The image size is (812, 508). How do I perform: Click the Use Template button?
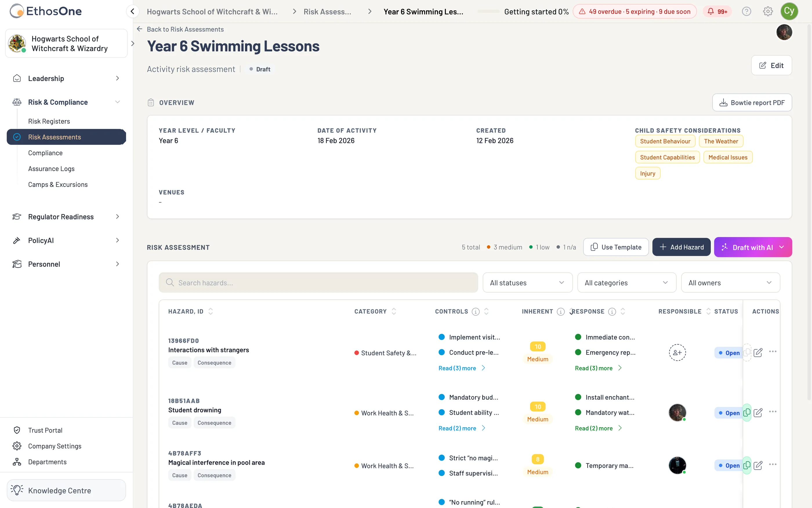[x=616, y=247]
